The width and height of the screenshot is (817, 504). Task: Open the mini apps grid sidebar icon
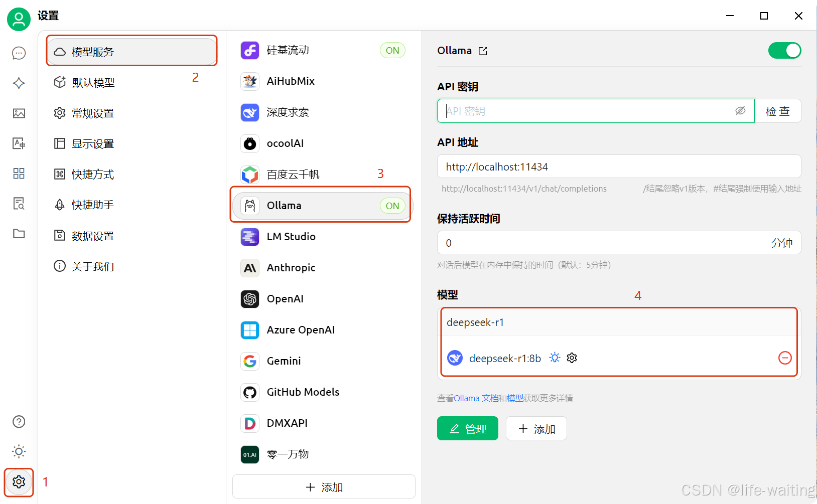click(x=19, y=174)
